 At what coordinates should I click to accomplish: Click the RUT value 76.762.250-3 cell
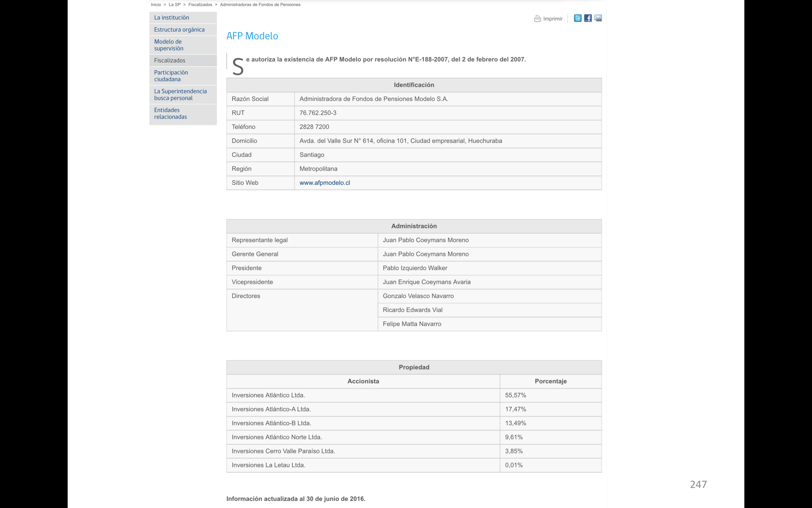coord(318,113)
